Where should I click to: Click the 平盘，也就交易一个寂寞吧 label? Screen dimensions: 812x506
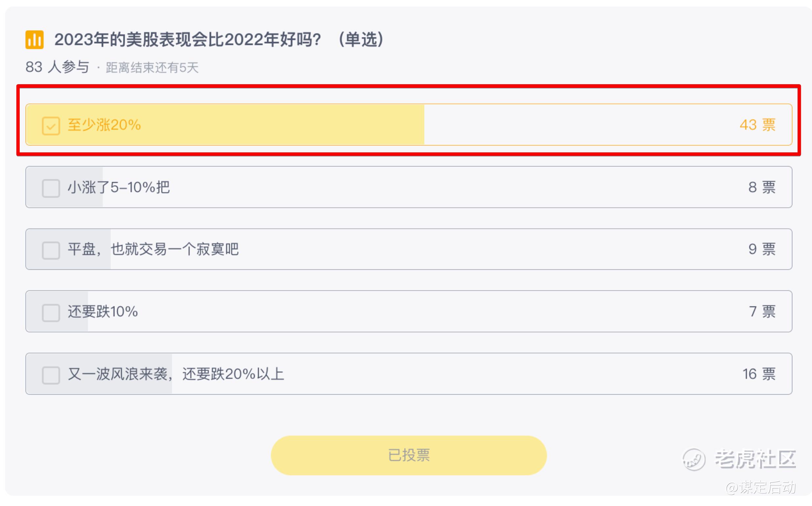tap(153, 250)
